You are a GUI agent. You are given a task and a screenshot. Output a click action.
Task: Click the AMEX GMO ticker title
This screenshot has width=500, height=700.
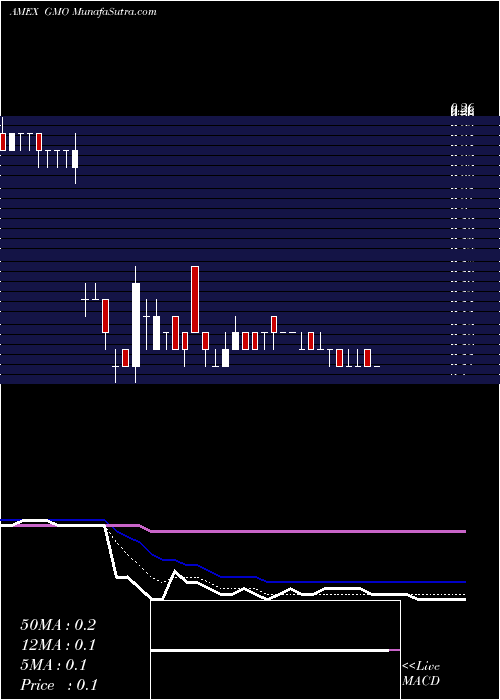(x=83, y=12)
